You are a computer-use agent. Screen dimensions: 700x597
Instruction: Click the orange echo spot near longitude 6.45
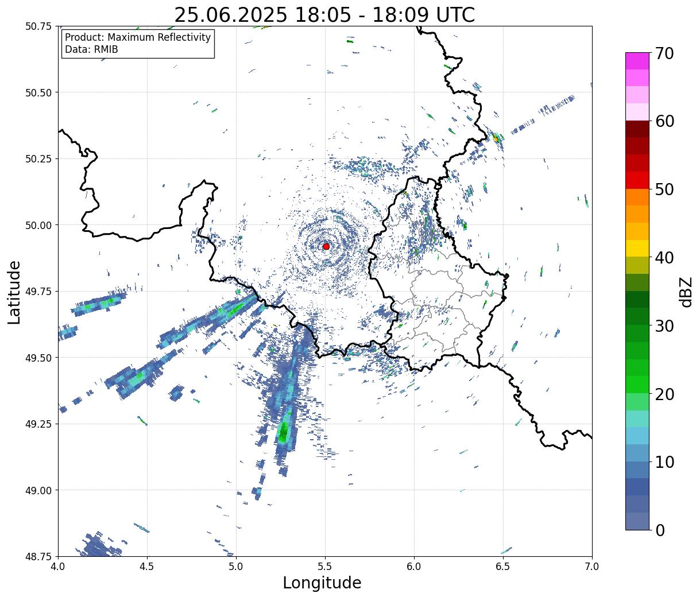point(496,138)
